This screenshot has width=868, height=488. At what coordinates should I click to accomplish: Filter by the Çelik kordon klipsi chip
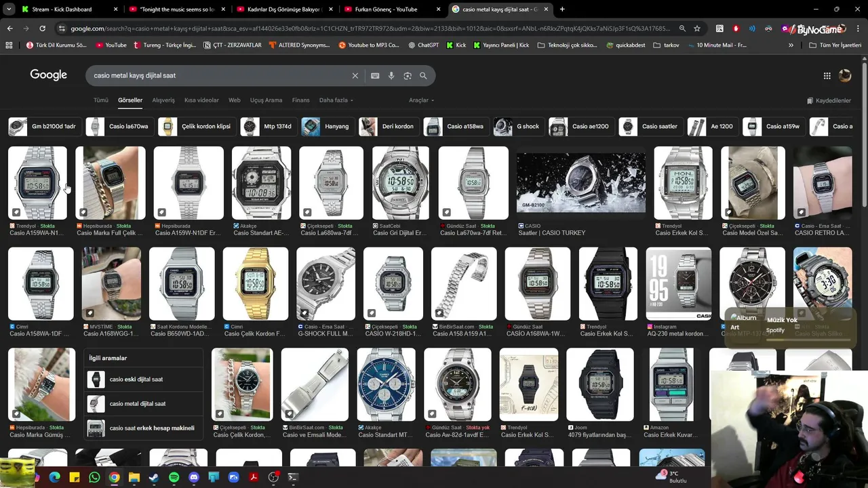pos(197,127)
